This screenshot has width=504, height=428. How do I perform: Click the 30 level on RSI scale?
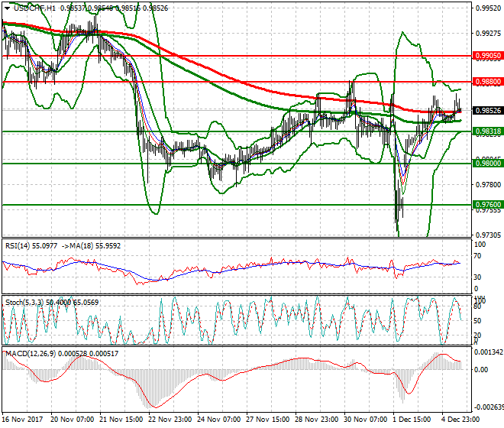pyautogui.click(x=478, y=277)
